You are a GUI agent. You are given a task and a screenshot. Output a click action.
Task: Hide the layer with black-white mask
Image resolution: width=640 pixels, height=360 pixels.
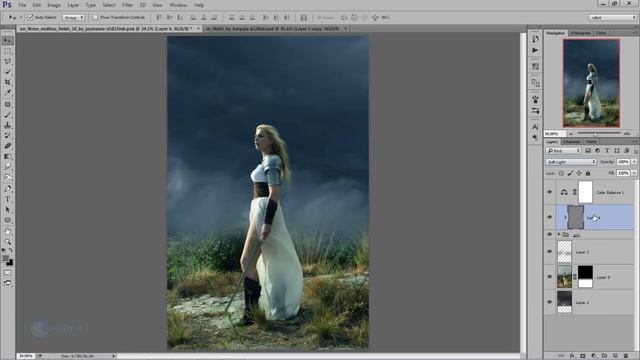549,277
